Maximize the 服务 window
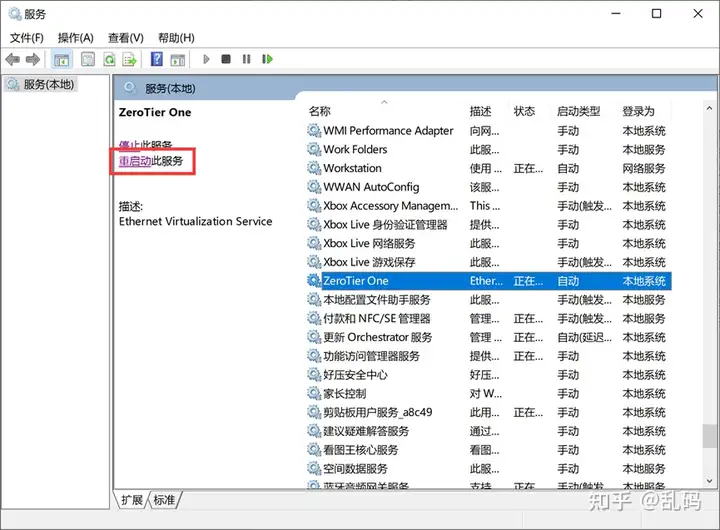 tap(657, 14)
